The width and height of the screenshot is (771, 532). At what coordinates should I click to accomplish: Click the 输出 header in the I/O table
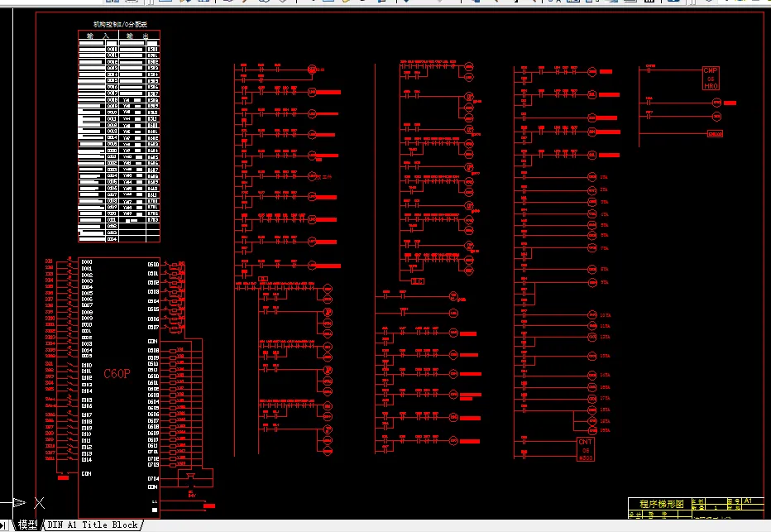click(x=139, y=36)
